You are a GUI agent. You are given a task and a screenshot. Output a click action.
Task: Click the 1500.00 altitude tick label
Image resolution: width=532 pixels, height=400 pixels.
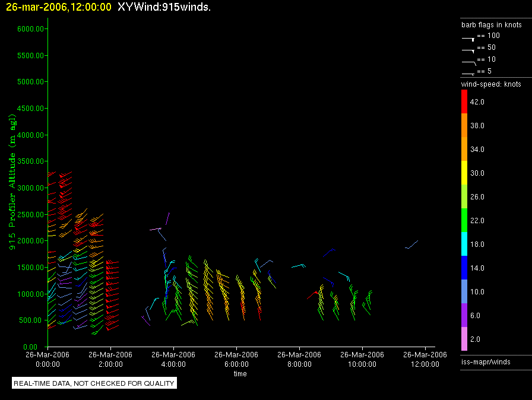pos(30,267)
